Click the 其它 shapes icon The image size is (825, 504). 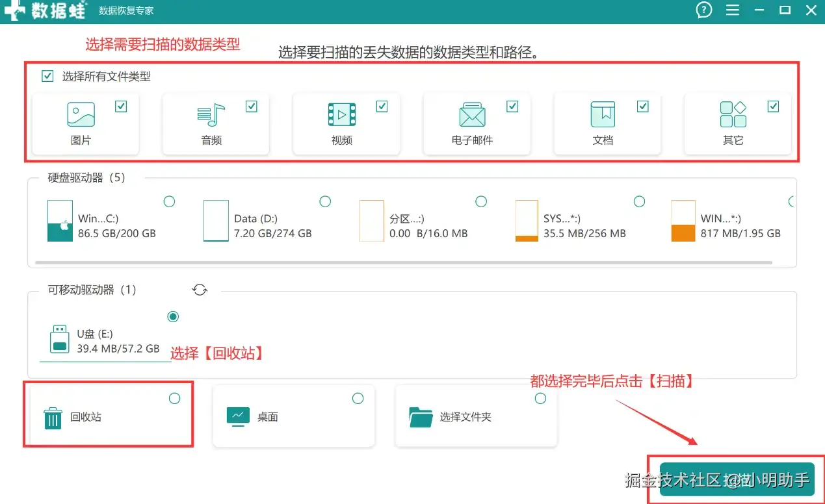(733, 114)
